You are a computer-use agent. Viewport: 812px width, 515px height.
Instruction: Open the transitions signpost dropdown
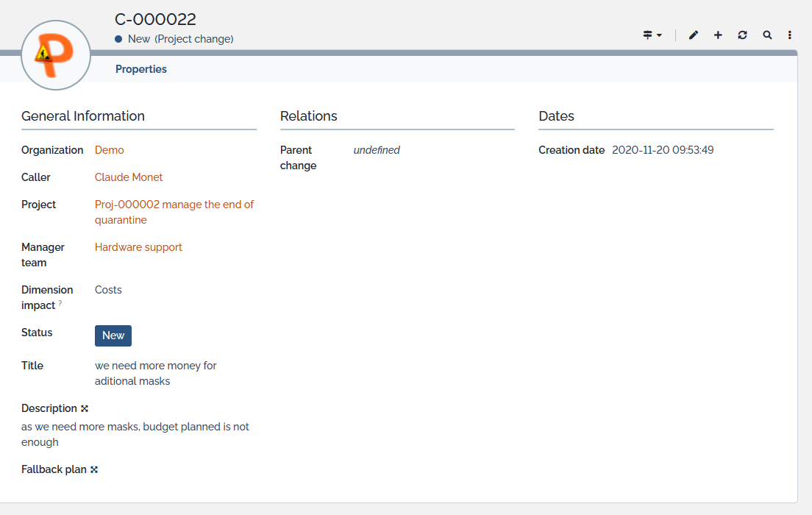(652, 35)
